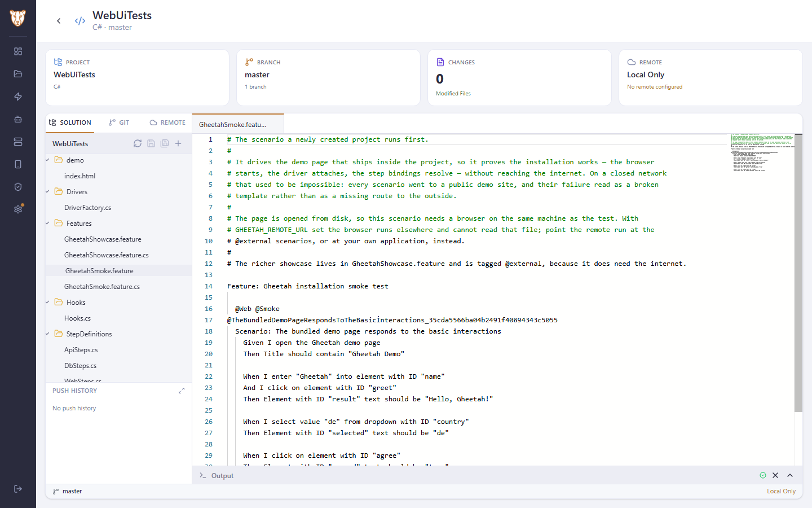Add new item with the plus icon
Viewport: 812px width, 508px height.
pos(178,143)
